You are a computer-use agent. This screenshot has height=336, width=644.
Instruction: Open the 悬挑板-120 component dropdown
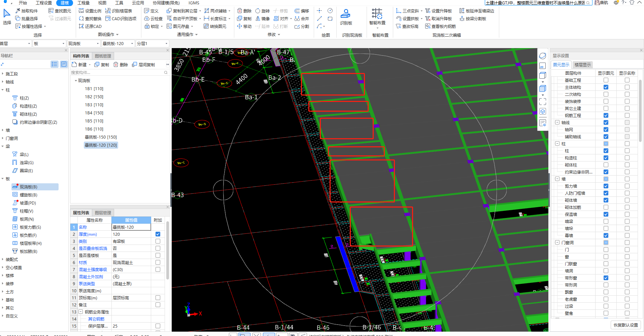[x=118, y=43]
